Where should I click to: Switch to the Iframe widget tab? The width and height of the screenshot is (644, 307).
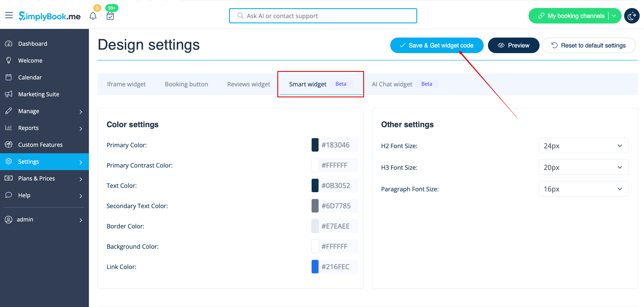[126, 84]
